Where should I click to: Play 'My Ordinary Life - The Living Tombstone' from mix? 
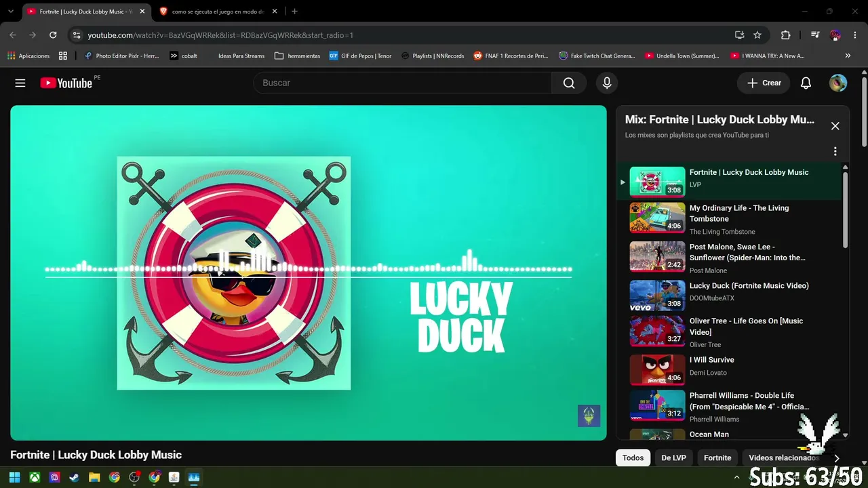pos(730,220)
